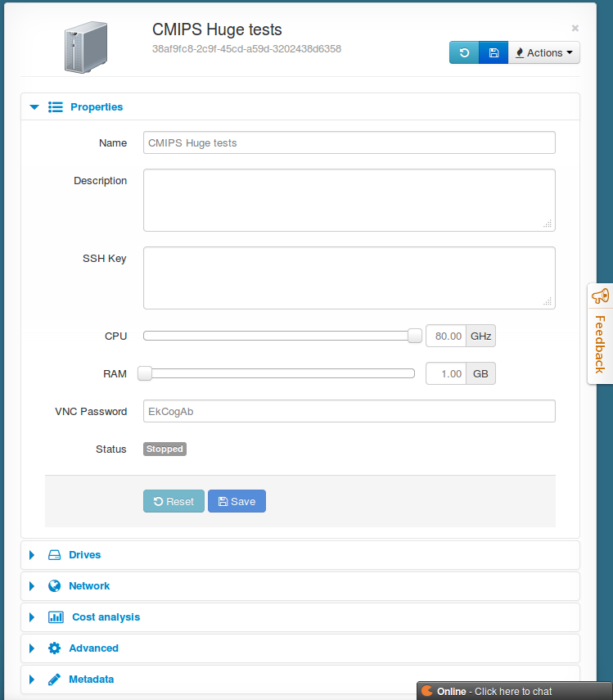Click the GB unit label
Image resolution: width=613 pixels, height=700 pixels.
tap(481, 373)
